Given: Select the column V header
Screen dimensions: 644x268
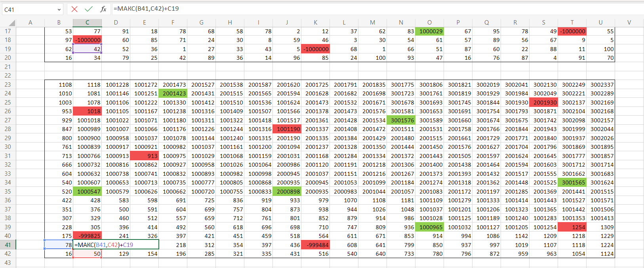Looking at the screenshot, I should (x=629, y=23).
